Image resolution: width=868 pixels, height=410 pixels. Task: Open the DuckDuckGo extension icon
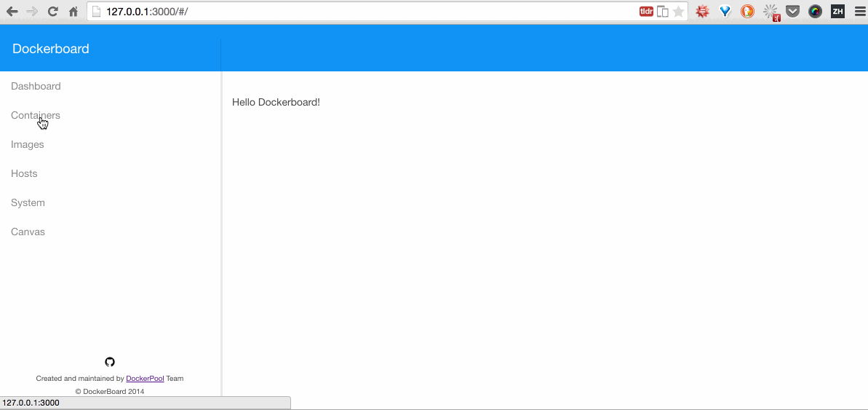pos(747,11)
